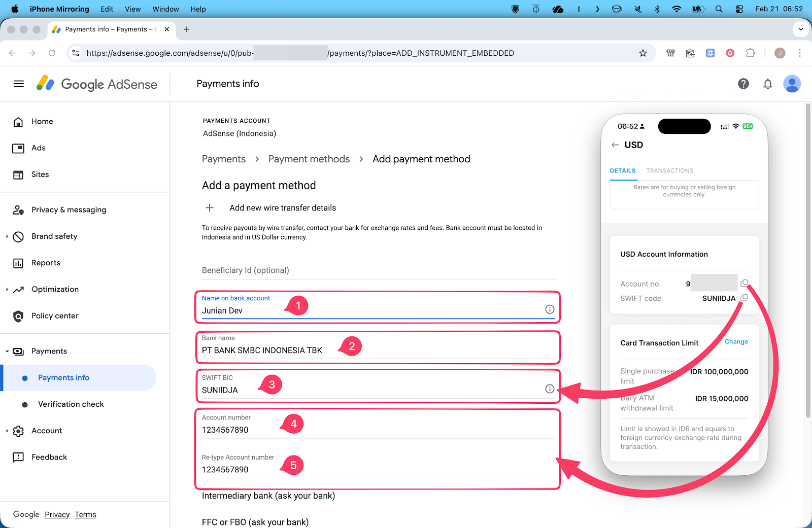The image size is (812, 528).
Task: Open the notifications bell
Action: (x=768, y=84)
